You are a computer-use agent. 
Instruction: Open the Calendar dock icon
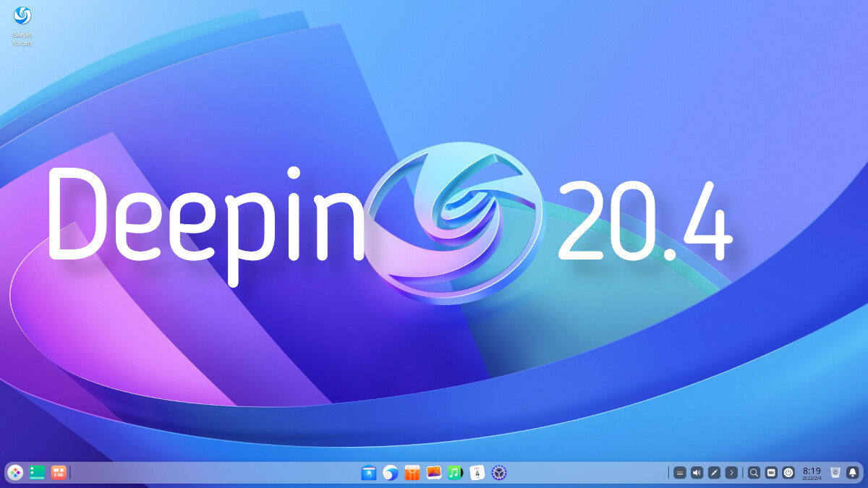coord(477,473)
